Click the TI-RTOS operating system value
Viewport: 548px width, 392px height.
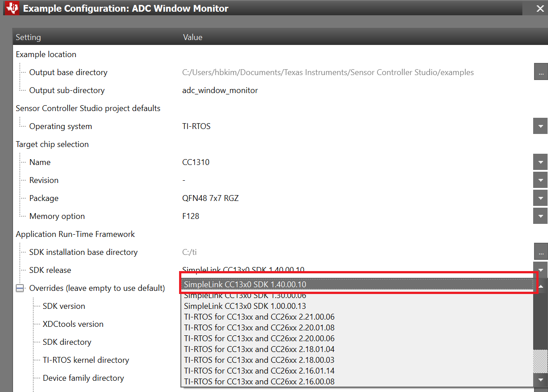tap(196, 126)
